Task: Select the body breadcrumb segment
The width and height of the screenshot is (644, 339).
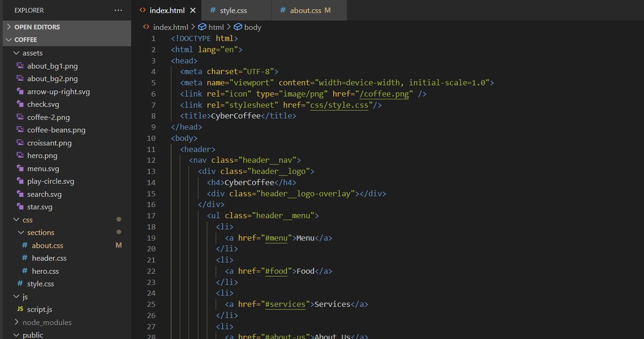Action: (x=247, y=27)
